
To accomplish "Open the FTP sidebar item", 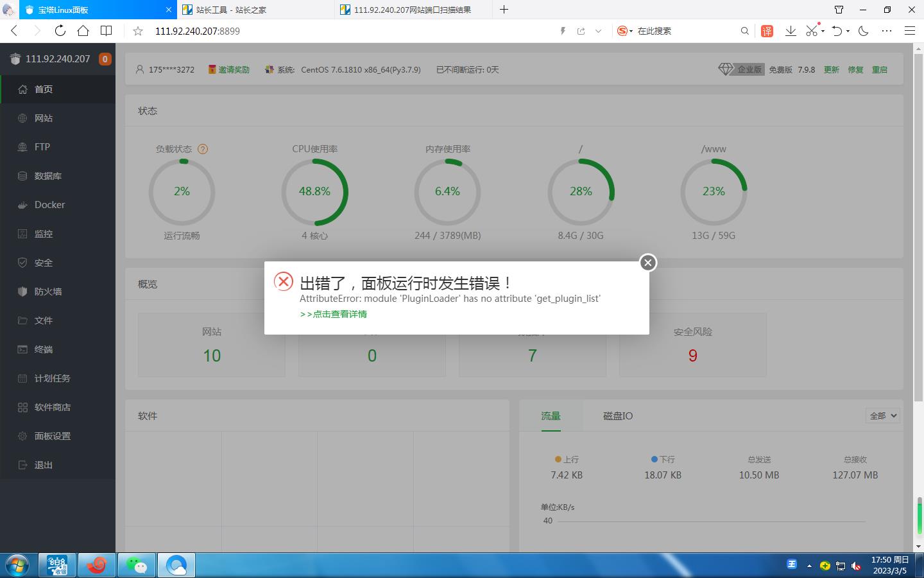I will tap(58, 147).
